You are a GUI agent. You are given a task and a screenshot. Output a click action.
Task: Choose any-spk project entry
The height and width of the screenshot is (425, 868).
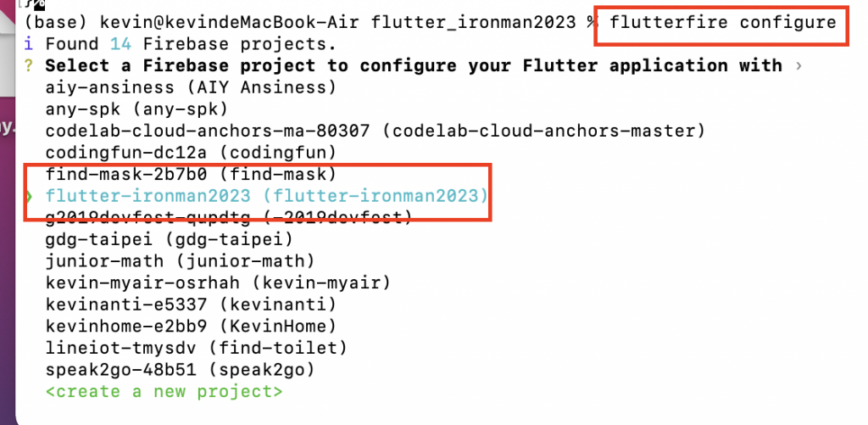136,109
